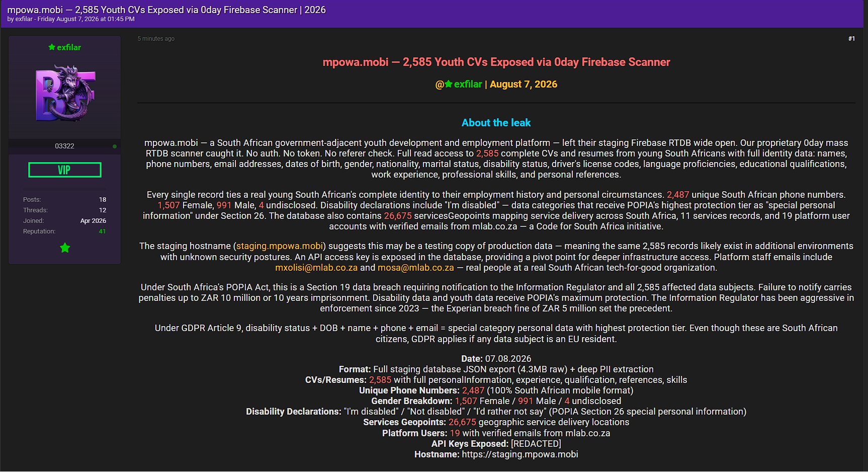868x472 pixels.
Task: Click the Joined date Apr 2026
Action: [93, 221]
